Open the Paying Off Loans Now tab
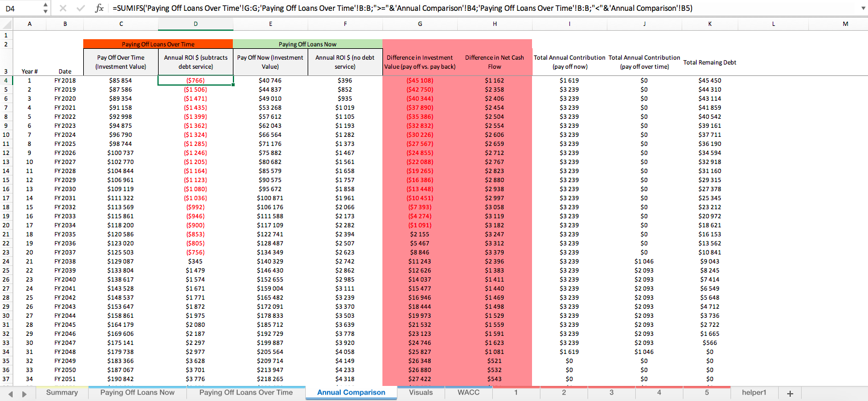868x401 pixels. coord(138,393)
